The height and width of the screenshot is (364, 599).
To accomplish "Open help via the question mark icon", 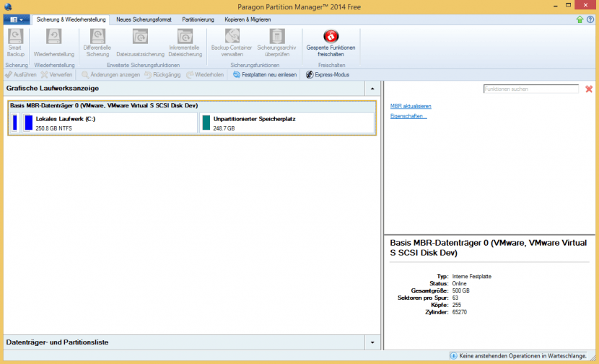I will click(x=590, y=19).
